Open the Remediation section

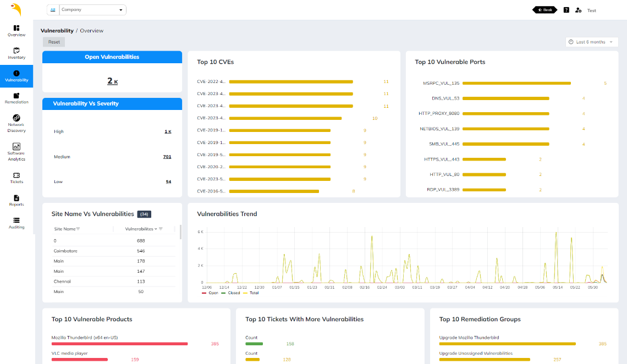tap(16, 98)
